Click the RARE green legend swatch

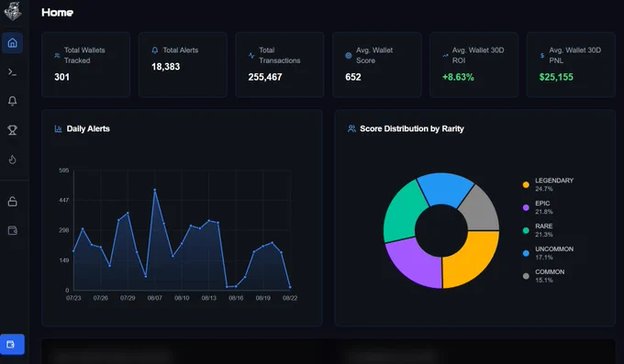click(526, 230)
